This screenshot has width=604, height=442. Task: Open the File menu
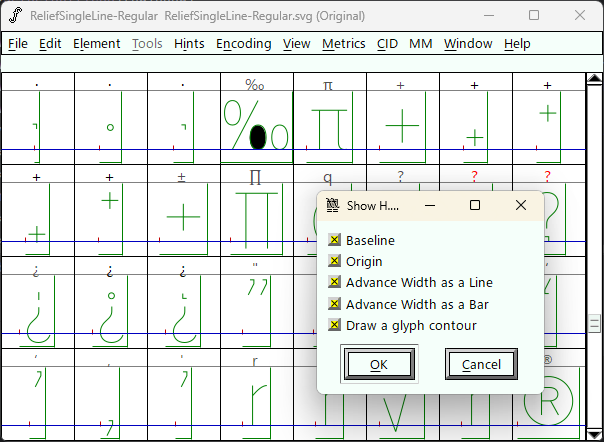(18, 44)
